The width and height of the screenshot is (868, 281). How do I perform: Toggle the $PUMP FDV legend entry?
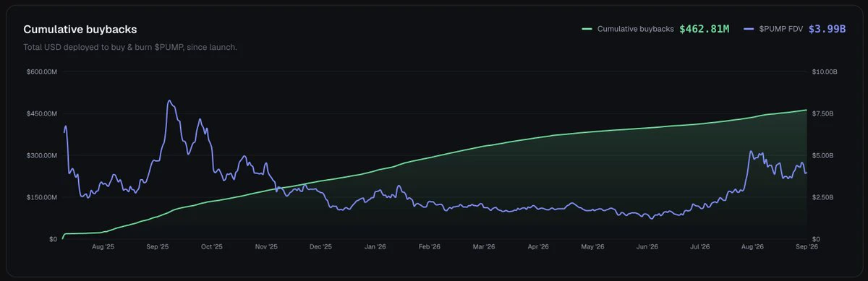(795, 29)
